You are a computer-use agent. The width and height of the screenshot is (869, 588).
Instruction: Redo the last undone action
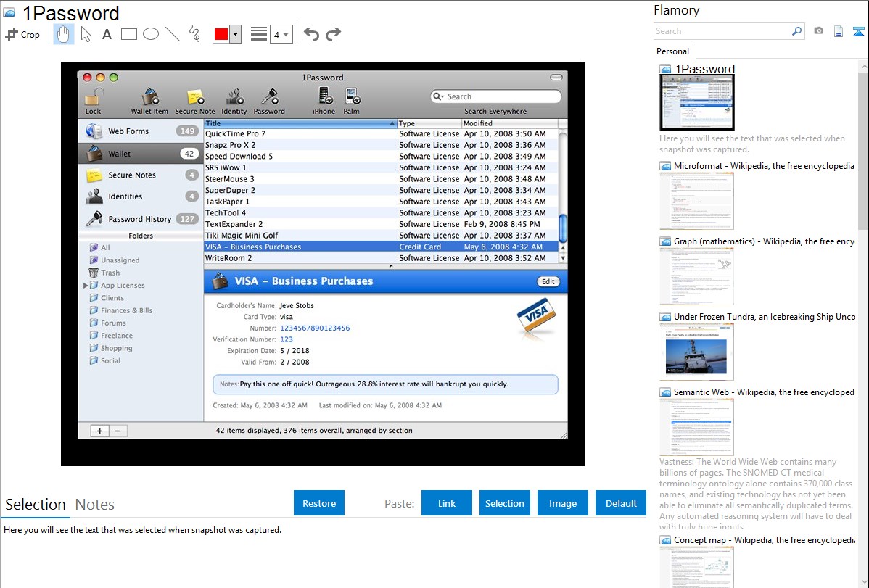coord(333,34)
